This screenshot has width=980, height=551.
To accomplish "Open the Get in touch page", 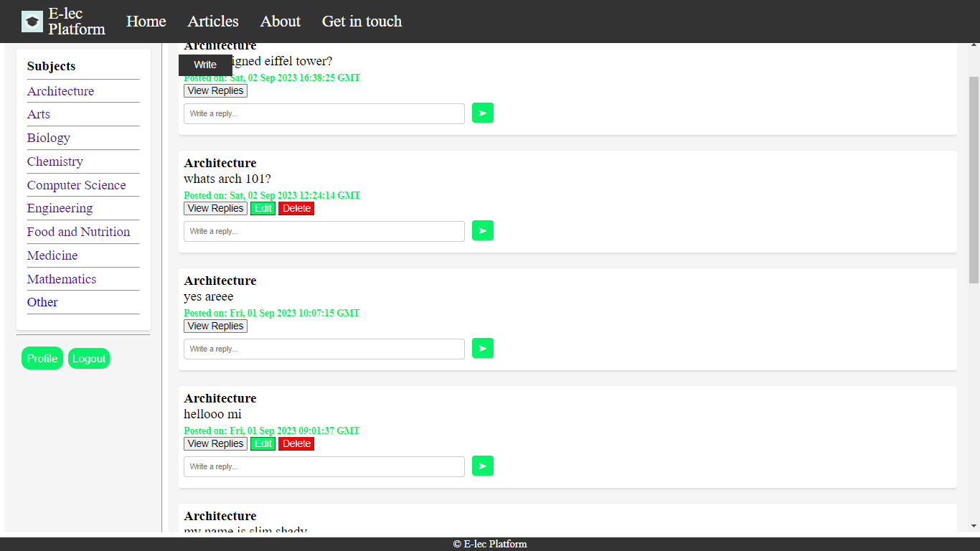I will 362,22.
